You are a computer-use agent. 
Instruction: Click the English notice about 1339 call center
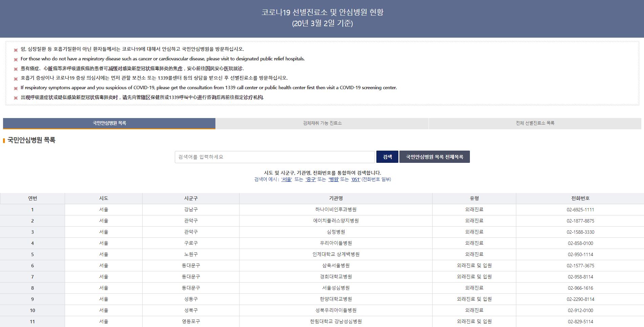coord(209,88)
